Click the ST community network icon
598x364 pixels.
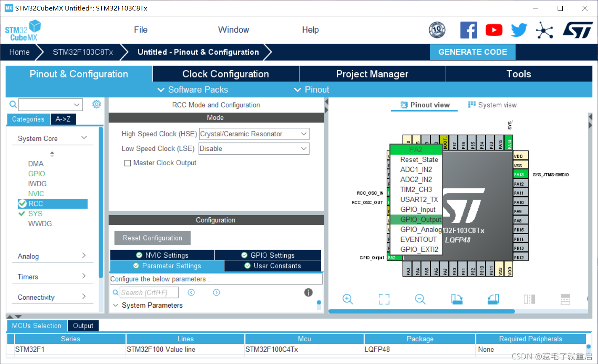click(544, 30)
